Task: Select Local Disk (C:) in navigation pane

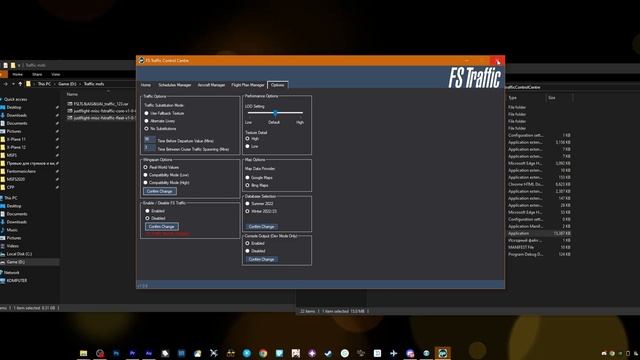Action: [19, 254]
